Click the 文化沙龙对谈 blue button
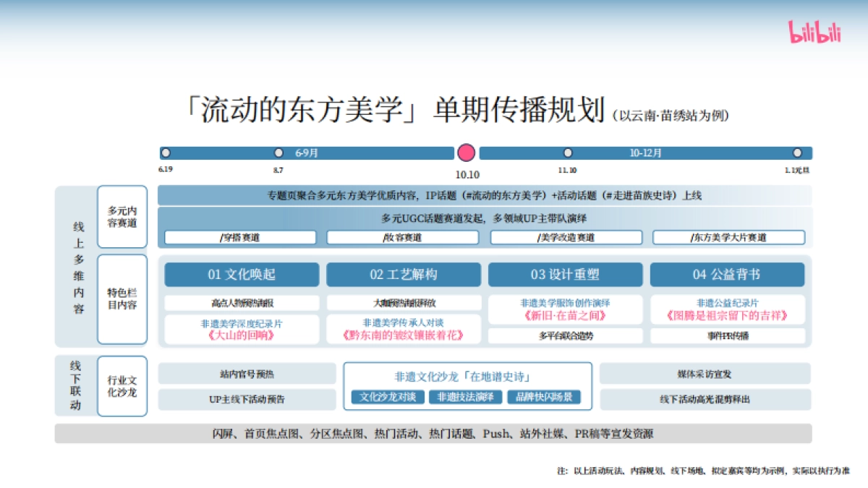 [x=388, y=396]
